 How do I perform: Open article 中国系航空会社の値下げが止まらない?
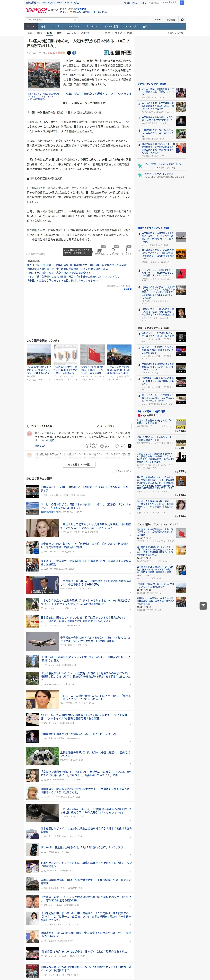pyautogui.click(x=95, y=639)
